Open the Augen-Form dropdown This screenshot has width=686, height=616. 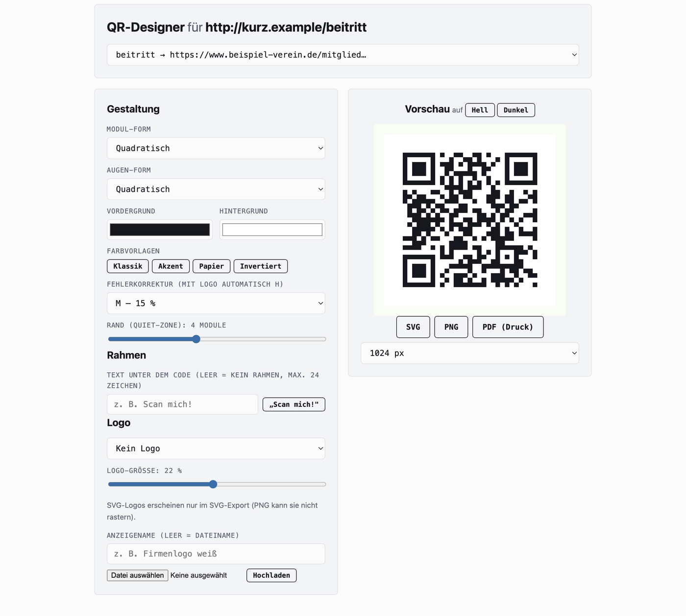point(216,190)
